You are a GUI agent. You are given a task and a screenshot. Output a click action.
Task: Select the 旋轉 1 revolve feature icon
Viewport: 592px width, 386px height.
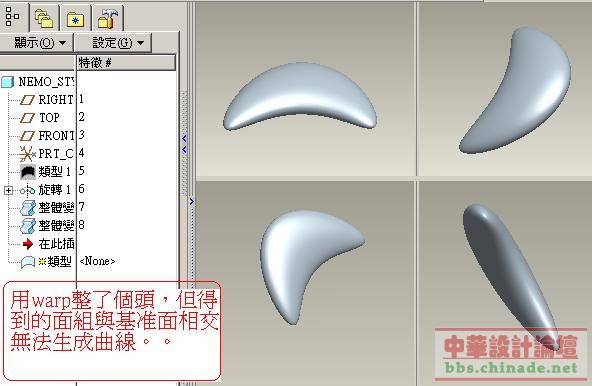click(27, 190)
